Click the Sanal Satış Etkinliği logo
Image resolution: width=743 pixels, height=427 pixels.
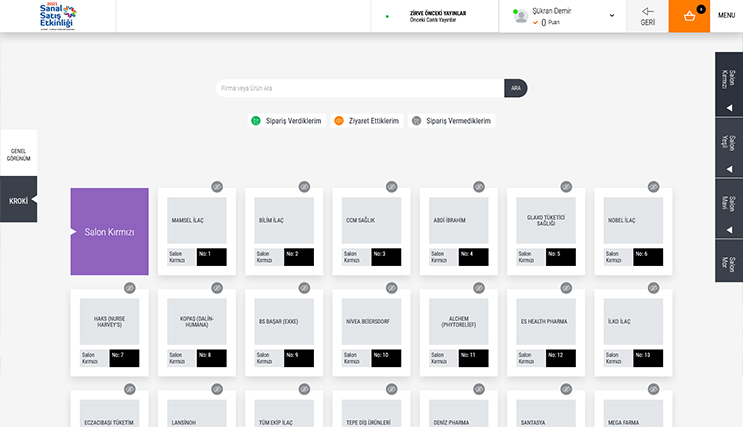(x=57, y=16)
